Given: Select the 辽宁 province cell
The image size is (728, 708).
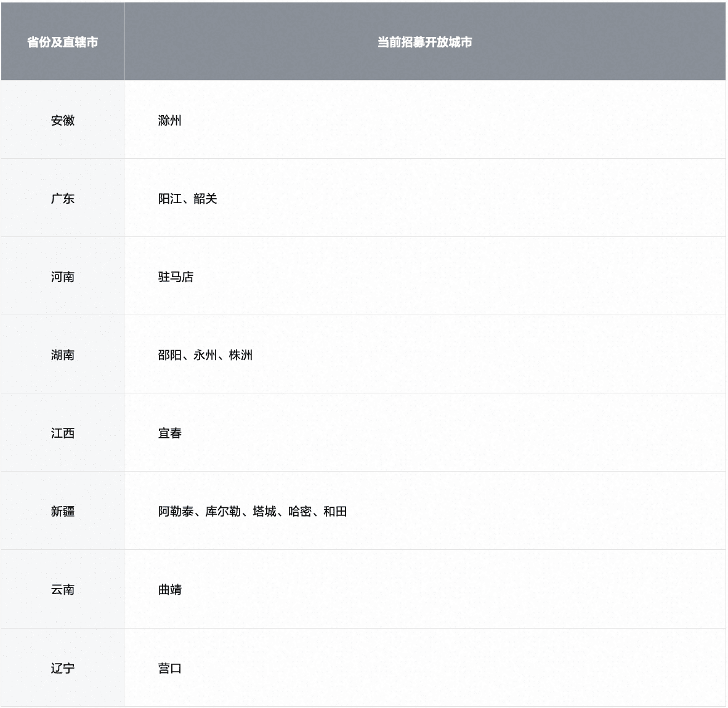Looking at the screenshot, I should point(63,668).
